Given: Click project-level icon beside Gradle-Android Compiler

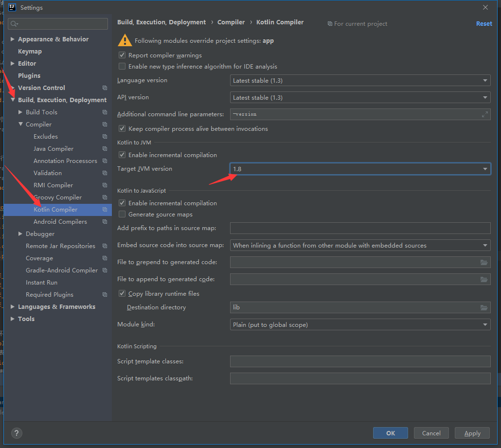Looking at the screenshot, I should point(105,270).
